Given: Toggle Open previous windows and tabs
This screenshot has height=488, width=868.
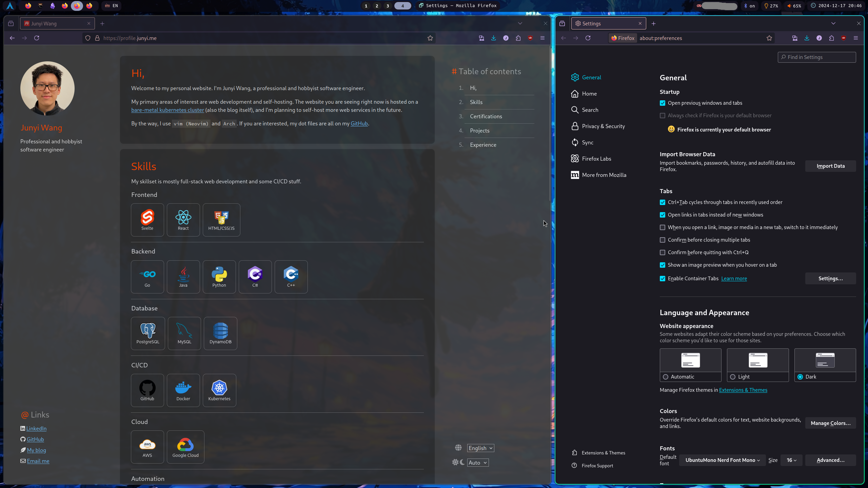Looking at the screenshot, I should coord(663,103).
